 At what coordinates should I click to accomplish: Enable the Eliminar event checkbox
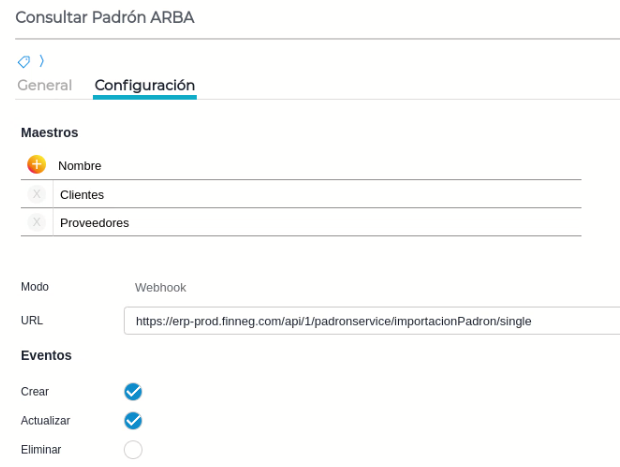[x=133, y=450]
